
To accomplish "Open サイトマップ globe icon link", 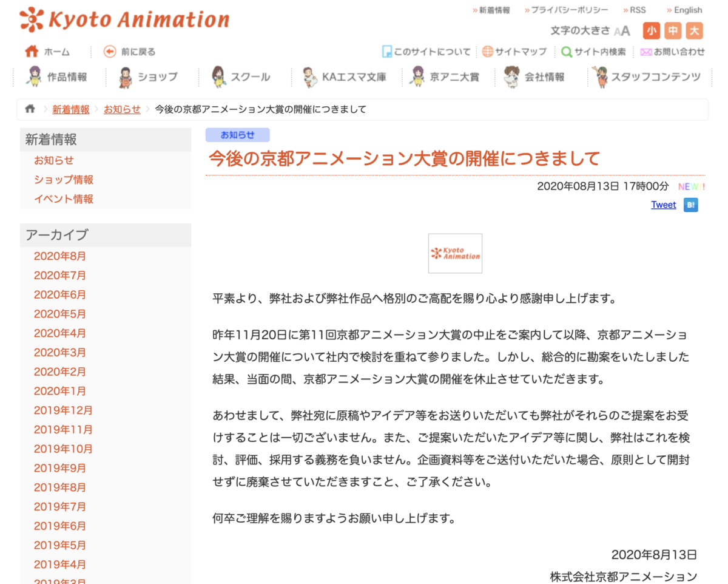I will pos(487,52).
